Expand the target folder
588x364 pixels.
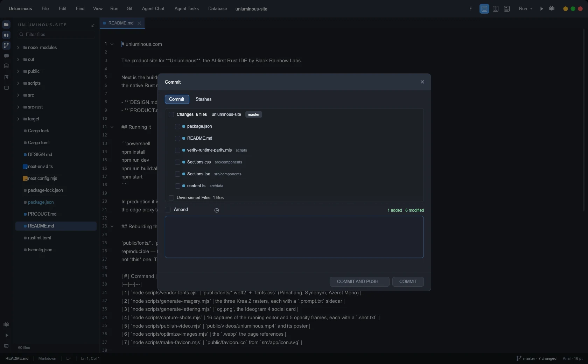point(18,119)
